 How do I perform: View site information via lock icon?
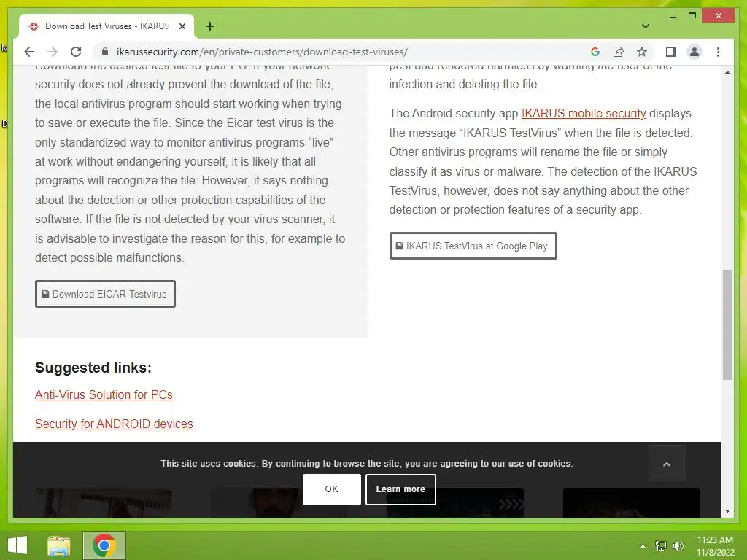click(x=105, y=52)
